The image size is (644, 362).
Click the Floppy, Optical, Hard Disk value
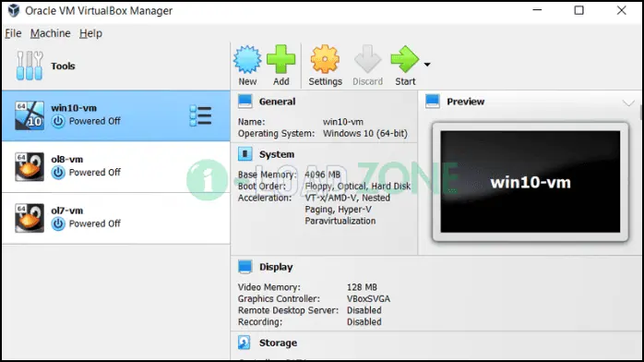(358, 187)
